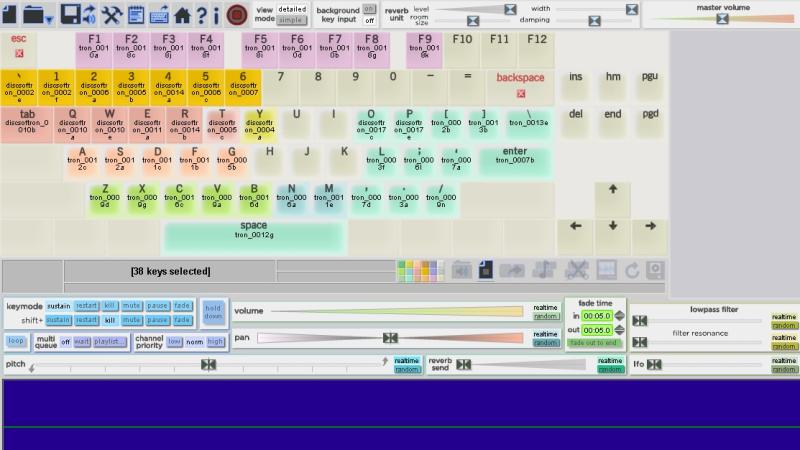
Task: Select the up arrow key on the map
Action: click(x=613, y=200)
